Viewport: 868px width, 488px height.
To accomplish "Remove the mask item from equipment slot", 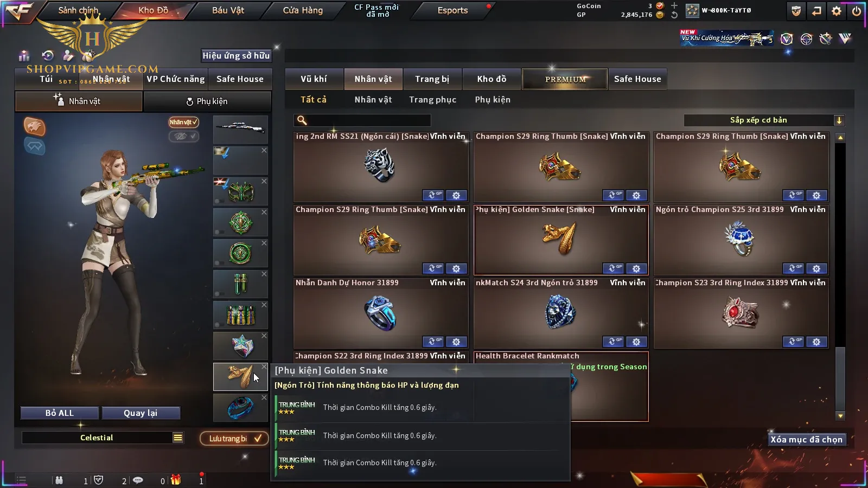I will [x=264, y=181].
